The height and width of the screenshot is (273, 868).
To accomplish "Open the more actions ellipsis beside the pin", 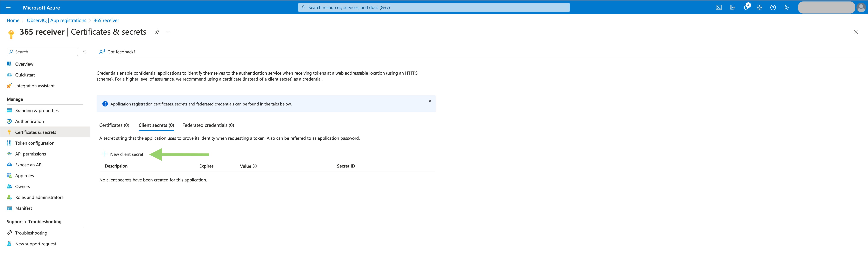I will tap(168, 32).
